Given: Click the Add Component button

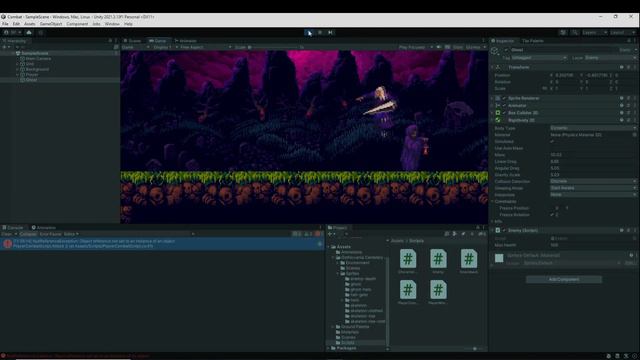Looking at the screenshot, I should (564, 280).
